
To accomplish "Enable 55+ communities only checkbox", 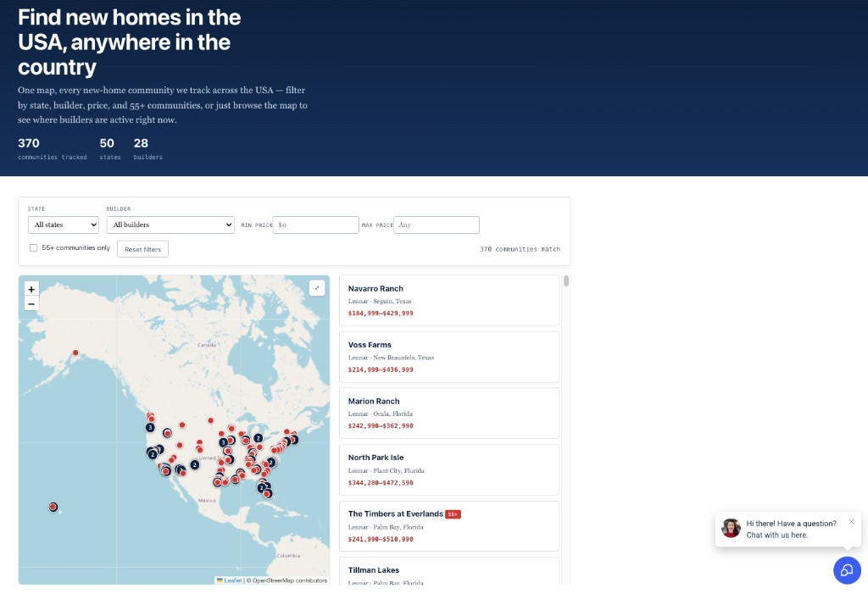I will (33, 248).
